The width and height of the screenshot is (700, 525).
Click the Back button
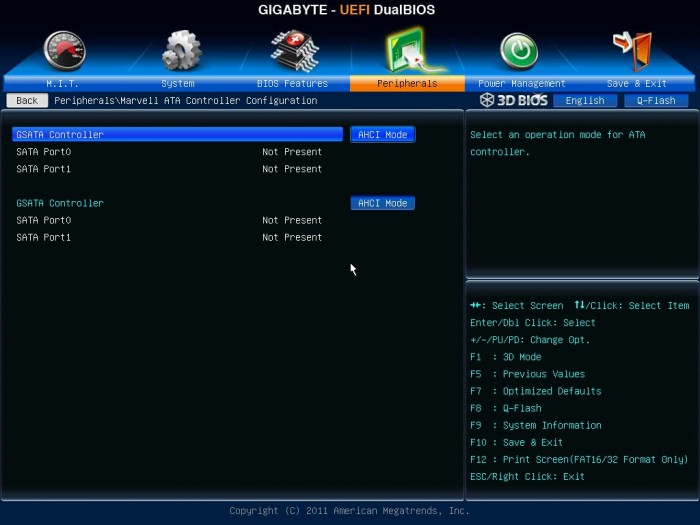[x=27, y=100]
